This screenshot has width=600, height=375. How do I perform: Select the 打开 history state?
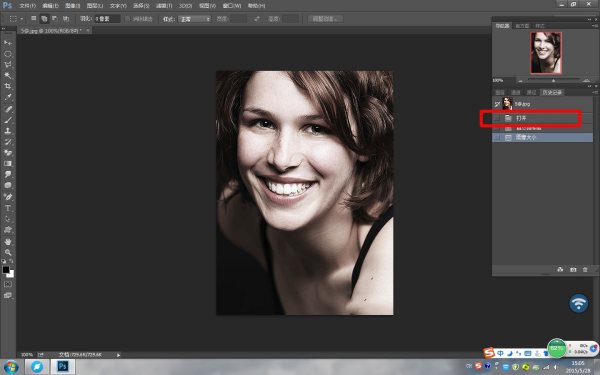tap(542, 118)
